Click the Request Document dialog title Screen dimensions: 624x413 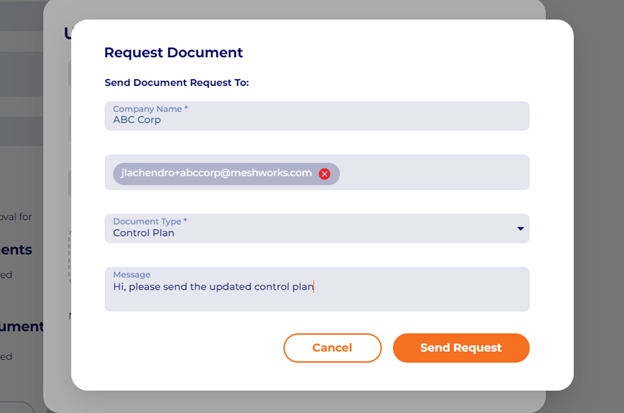[x=173, y=53]
